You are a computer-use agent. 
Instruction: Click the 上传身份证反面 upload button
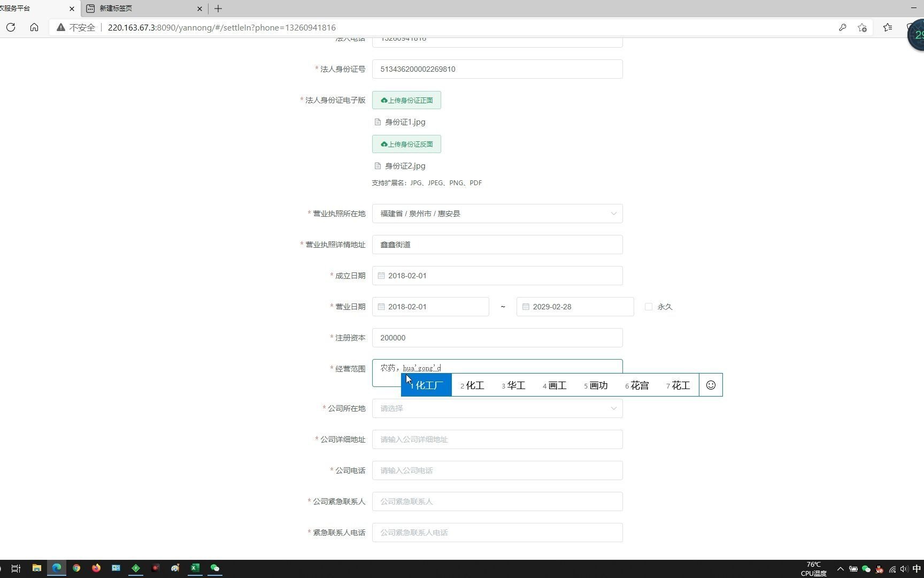(x=406, y=144)
